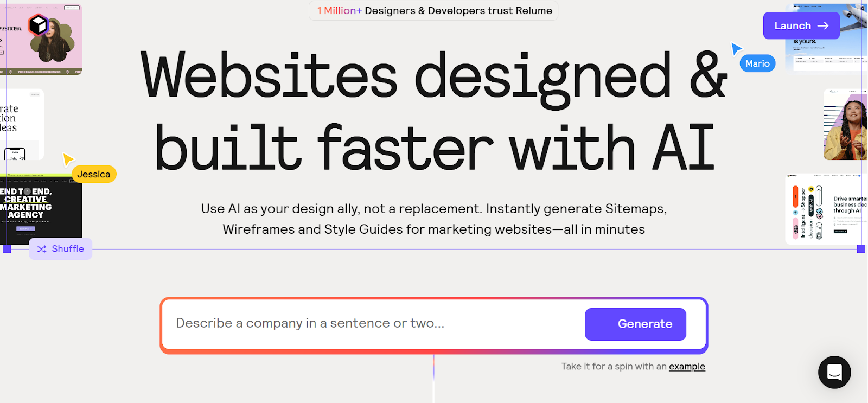
Task: Click the arrow icon on Launch button
Action: [823, 26]
